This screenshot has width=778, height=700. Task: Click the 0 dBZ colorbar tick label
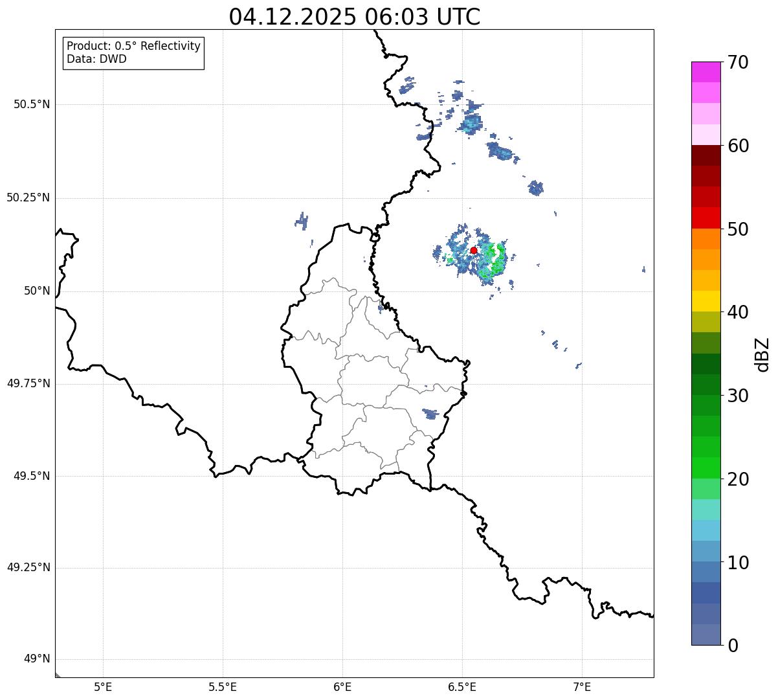click(733, 646)
